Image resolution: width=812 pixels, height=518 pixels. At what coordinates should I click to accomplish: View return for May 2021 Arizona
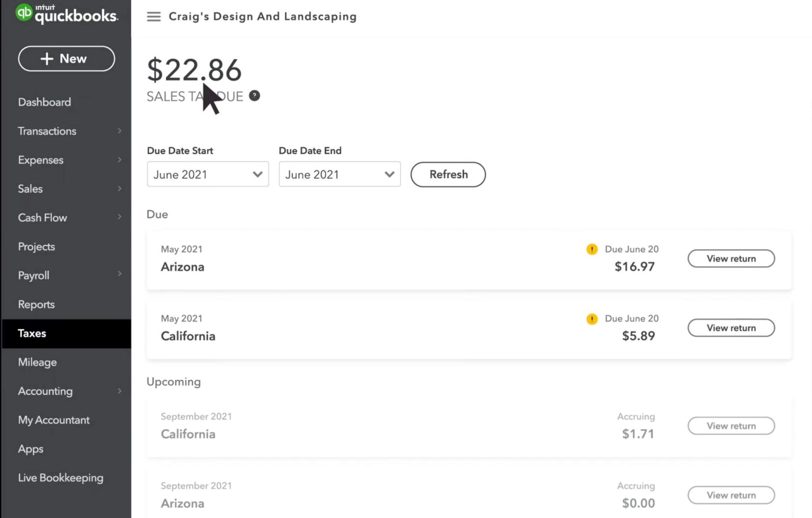coord(731,258)
